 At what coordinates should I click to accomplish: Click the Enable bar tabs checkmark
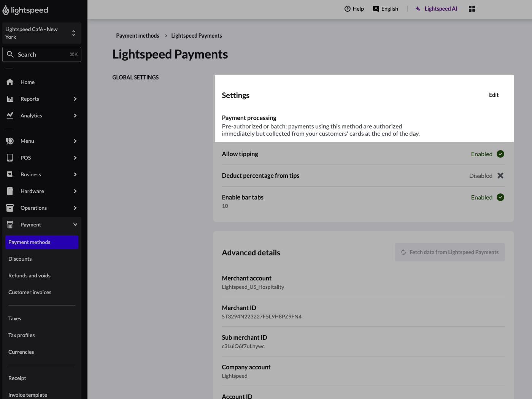500,197
